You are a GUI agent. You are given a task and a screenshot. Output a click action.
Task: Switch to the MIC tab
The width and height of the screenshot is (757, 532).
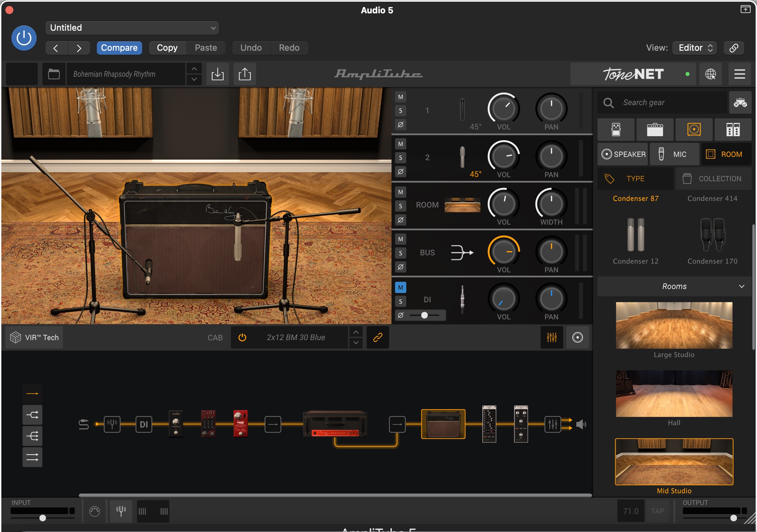tap(675, 154)
